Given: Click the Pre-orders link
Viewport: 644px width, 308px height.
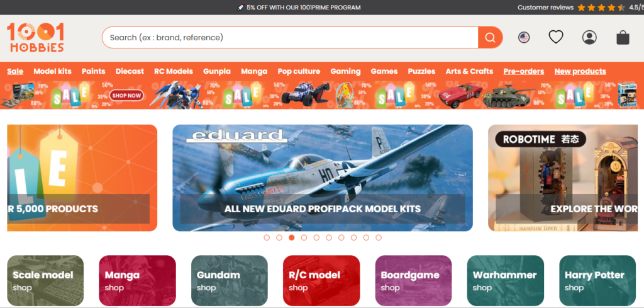Looking at the screenshot, I should tap(524, 71).
